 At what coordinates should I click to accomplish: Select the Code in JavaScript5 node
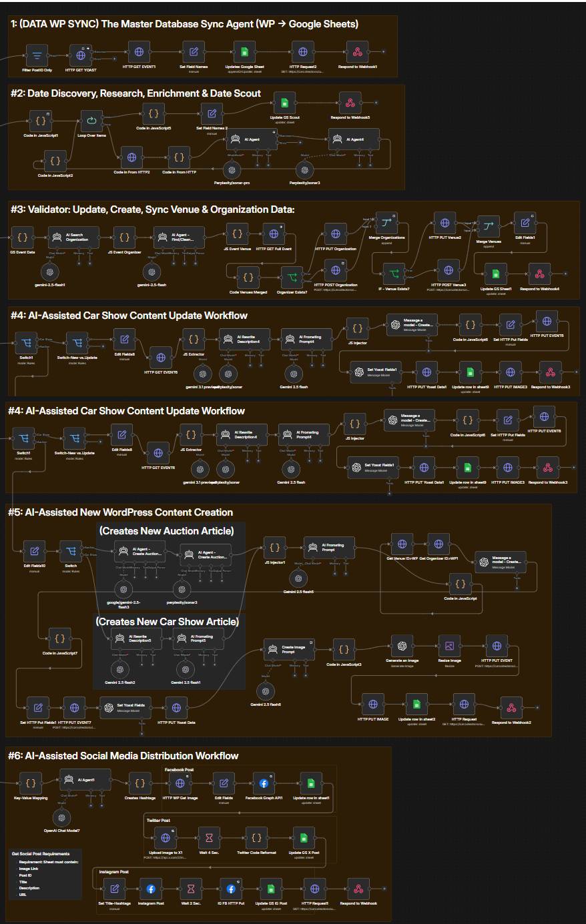(154, 113)
